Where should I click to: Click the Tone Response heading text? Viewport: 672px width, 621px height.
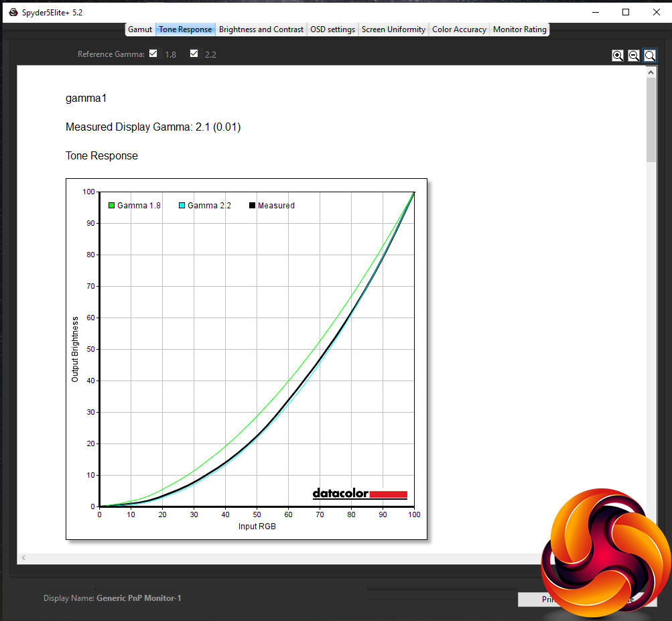pos(102,155)
